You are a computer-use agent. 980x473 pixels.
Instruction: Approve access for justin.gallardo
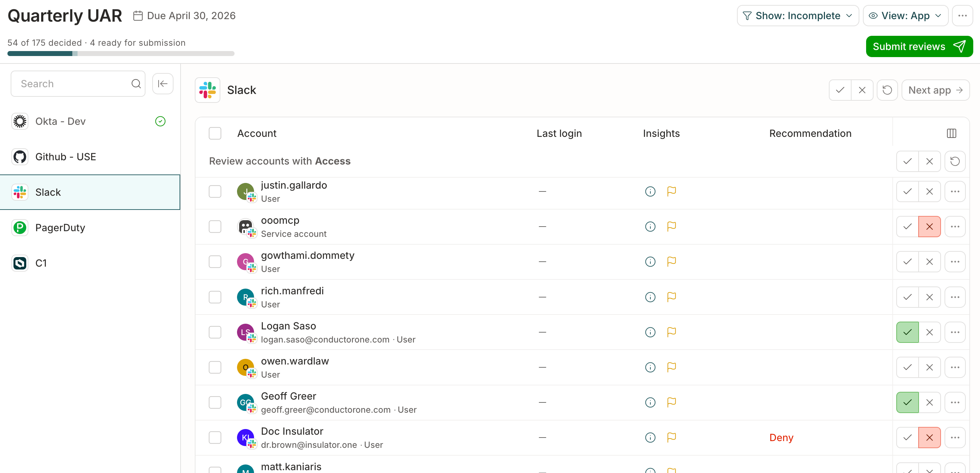[907, 191]
